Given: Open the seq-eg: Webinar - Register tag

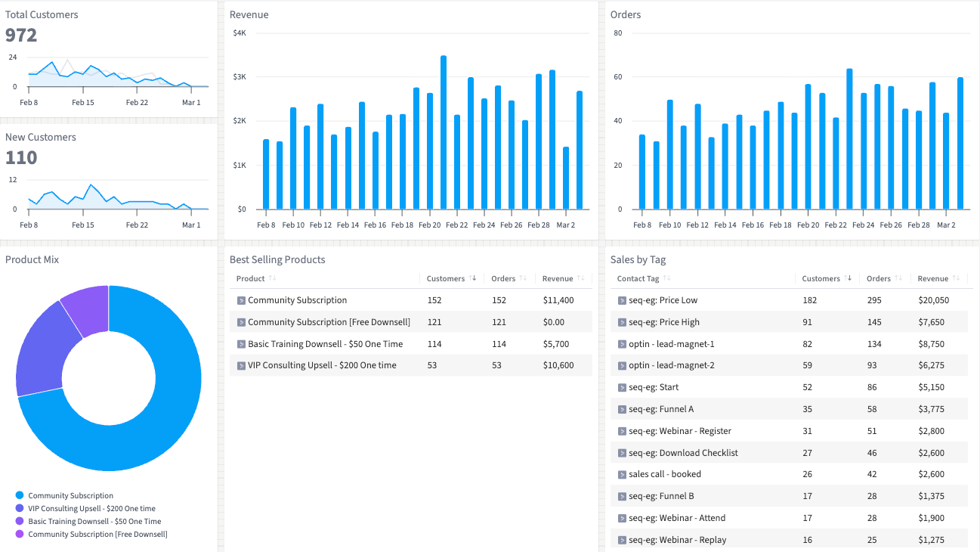Looking at the screenshot, I should 679,431.
